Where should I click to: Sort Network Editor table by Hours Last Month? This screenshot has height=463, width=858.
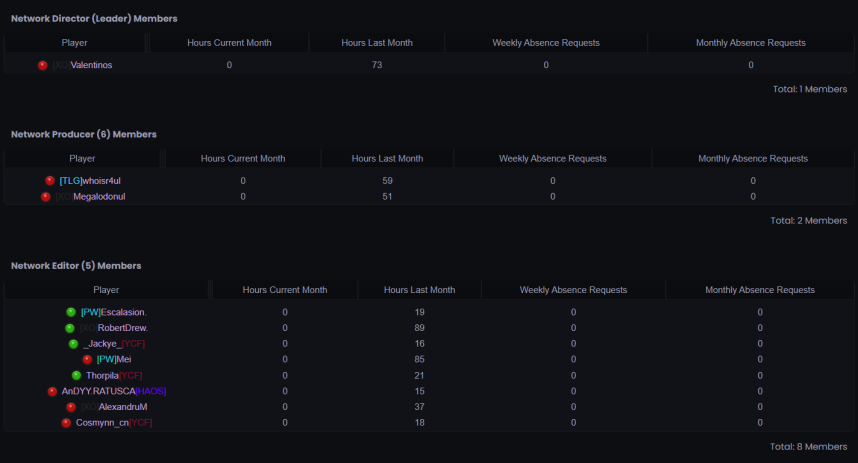click(x=419, y=290)
